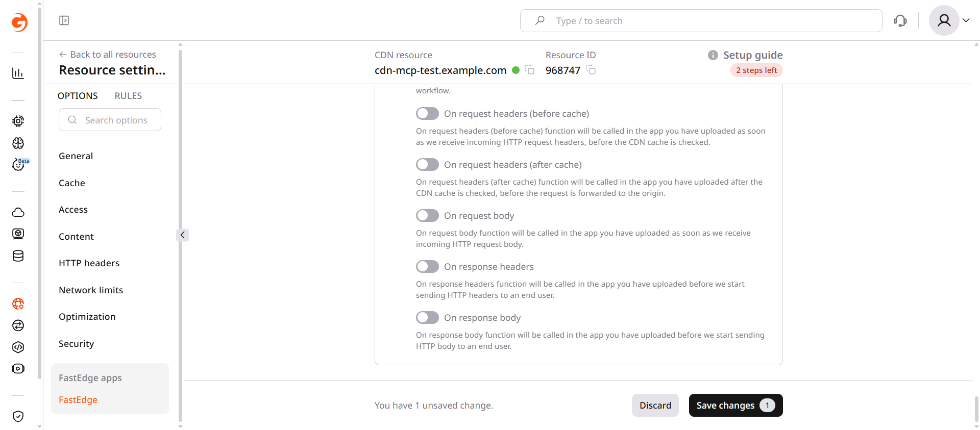Open the GPU chip icon in sidebar
Image resolution: width=980 pixels, height=430 pixels.
coord(18,121)
